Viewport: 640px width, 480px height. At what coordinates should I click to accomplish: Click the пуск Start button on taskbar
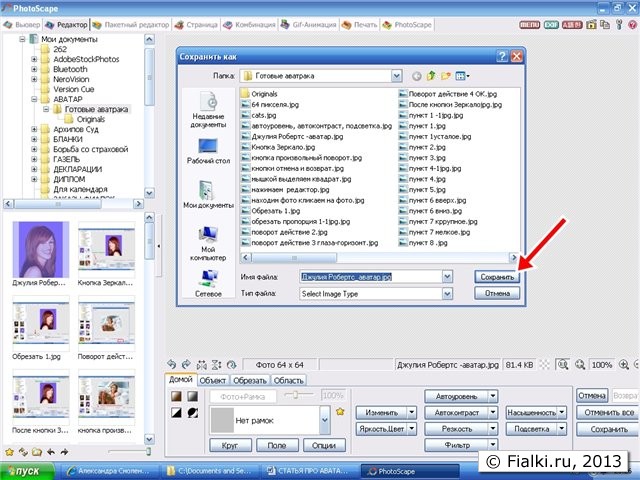pyautogui.click(x=27, y=471)
